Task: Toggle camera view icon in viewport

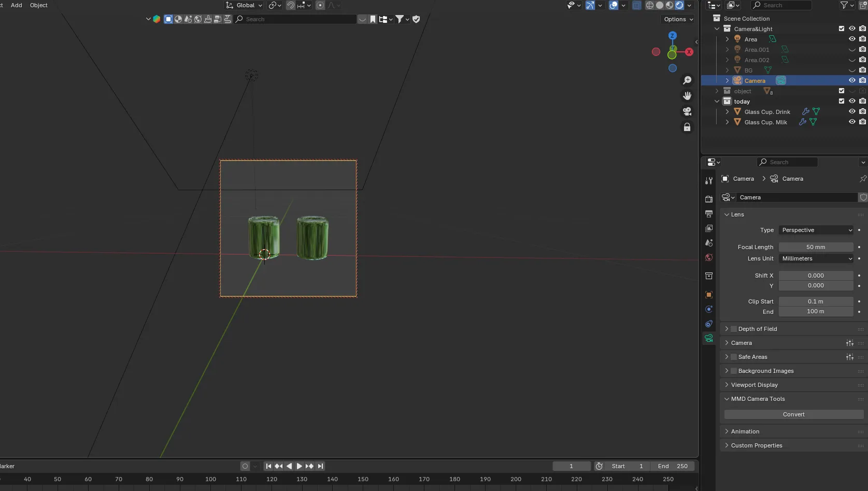Action: click(687, 111)
